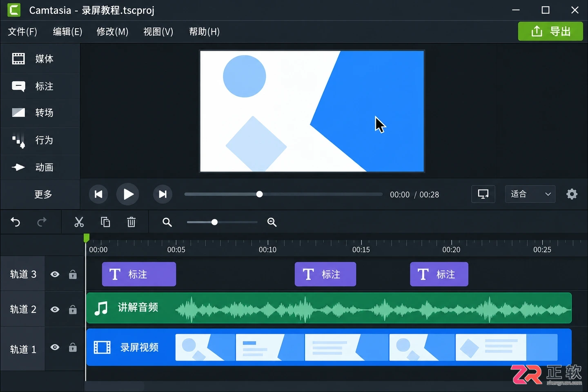Show 更多 tools in sidebar
The width and height of the screenshot is (588, 392).
pos(40,194)
